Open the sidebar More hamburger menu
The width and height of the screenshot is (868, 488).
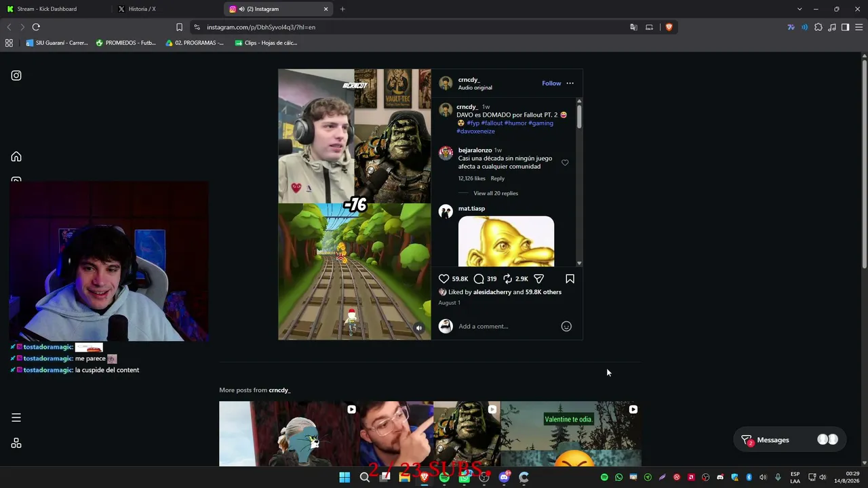pos(16,418)
